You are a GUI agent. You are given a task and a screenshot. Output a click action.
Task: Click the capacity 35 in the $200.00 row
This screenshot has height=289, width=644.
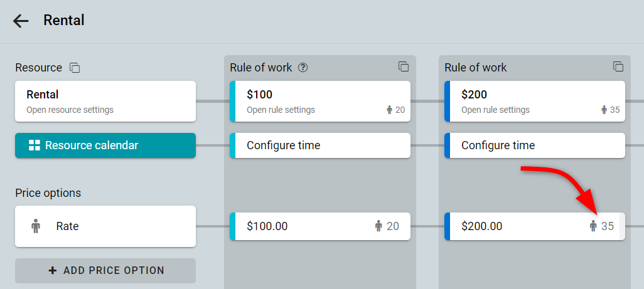click(608, 226)
